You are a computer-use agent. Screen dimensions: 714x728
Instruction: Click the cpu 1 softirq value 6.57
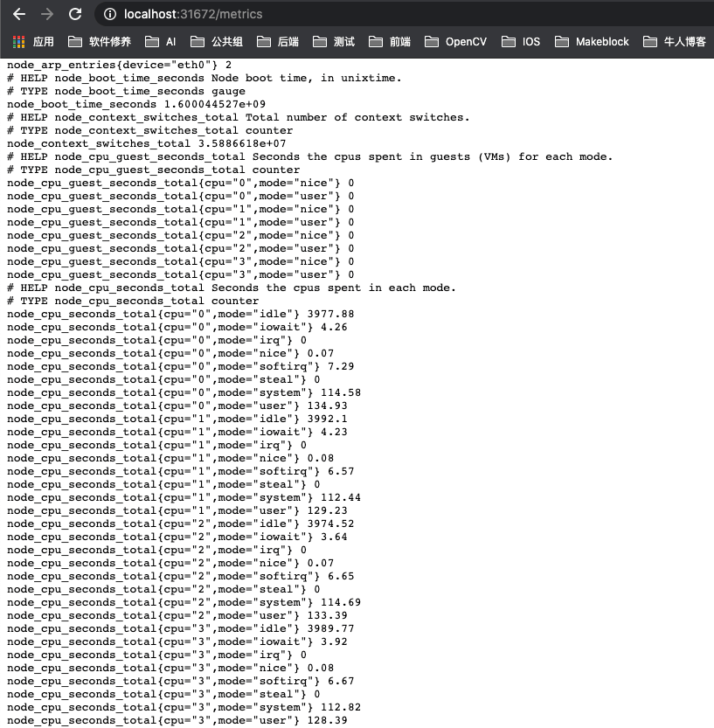341,471
